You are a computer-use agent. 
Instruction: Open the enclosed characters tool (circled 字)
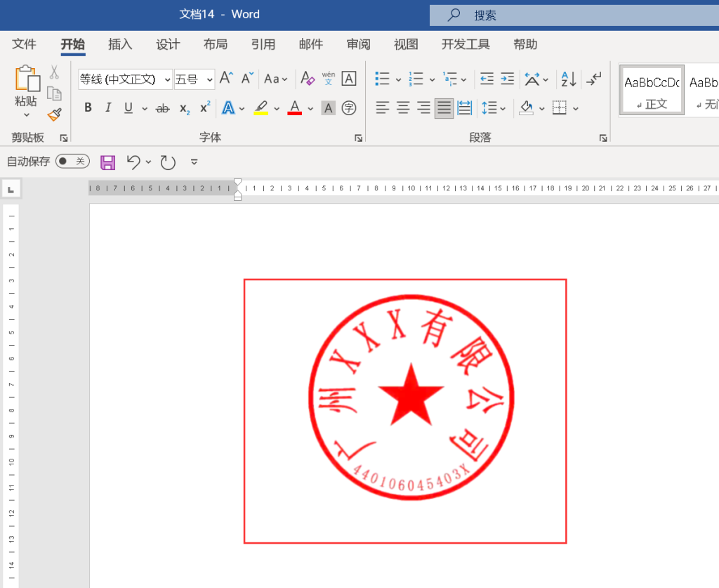(349, 108)
